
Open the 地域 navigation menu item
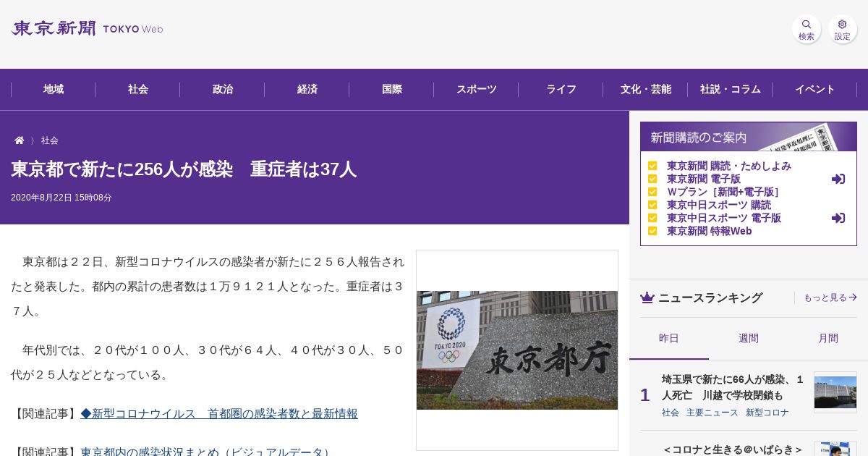(x=54, y=89)
